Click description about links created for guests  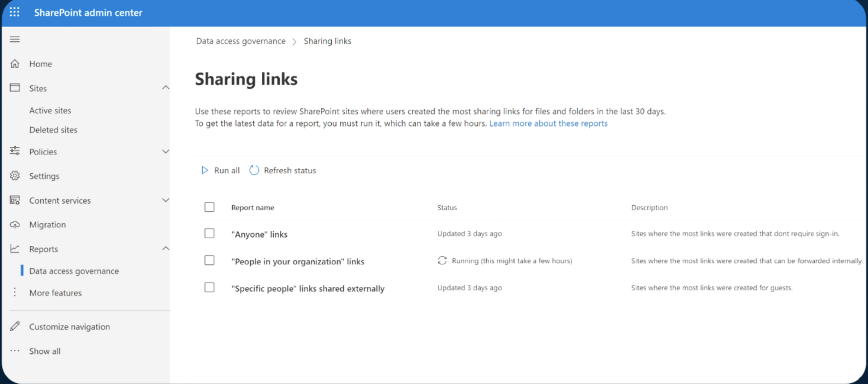point(712,288)
